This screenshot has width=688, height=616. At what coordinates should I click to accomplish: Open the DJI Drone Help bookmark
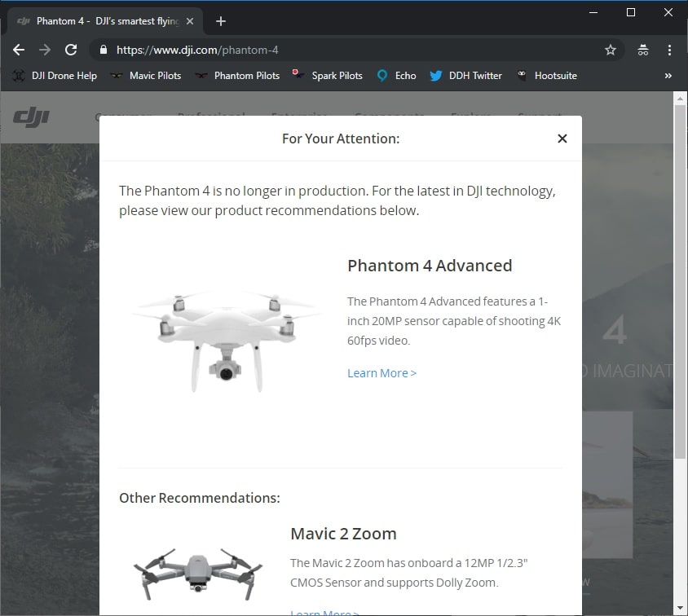click(55, 76)
